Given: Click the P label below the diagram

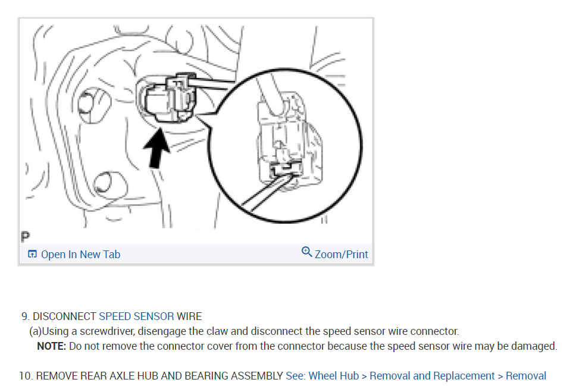Looking at the screenshot, I should point(25,237).
